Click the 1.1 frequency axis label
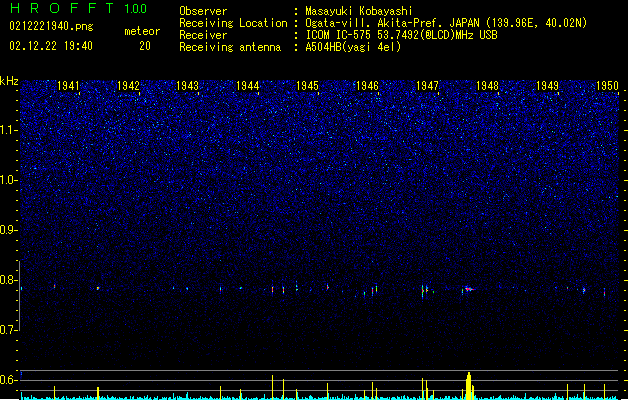This screenshot has width=629, height=400. [x=8, y=130]
